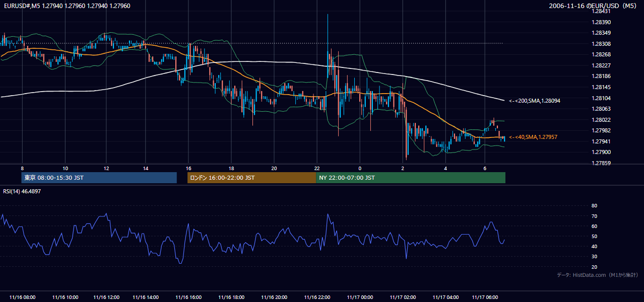Click hour marker 0 under price chart
This screenshot has height=302, width=644.
(360, 168)
